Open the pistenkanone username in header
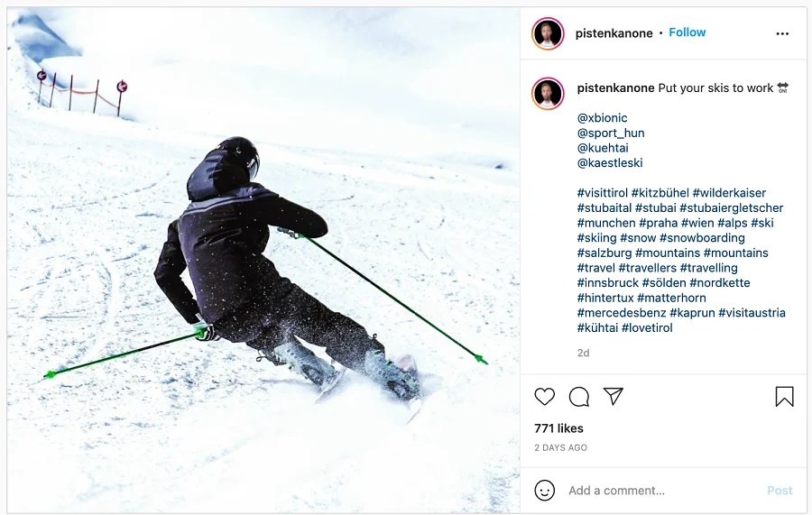 [x=614, y=33]
